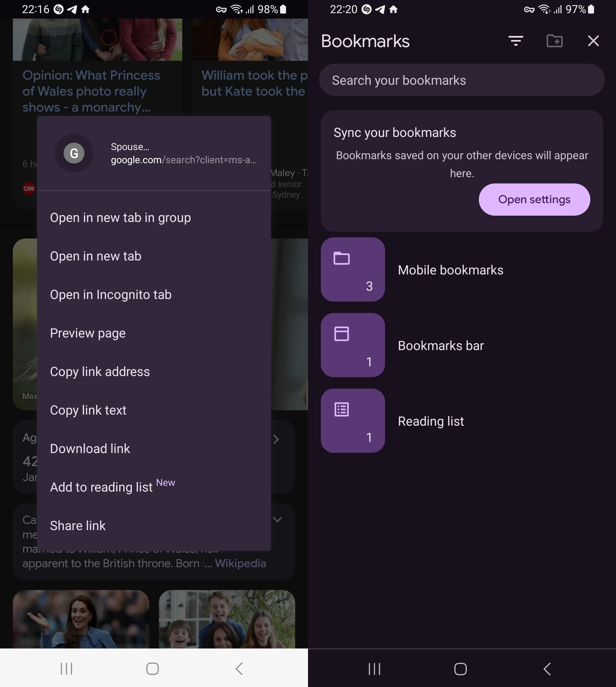Choose Open in new tab
Image resolution: width=616 pixels, height=687 pixels.
click(154, 256)
